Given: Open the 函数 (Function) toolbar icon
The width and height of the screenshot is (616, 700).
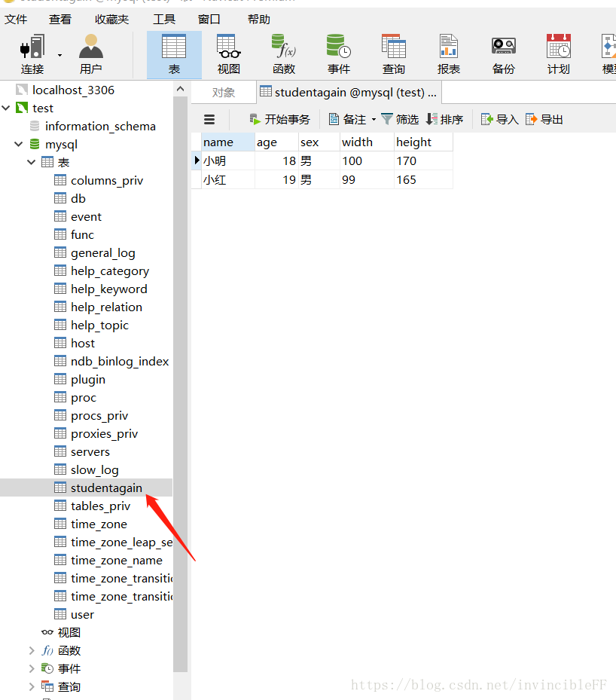Looking at the screenshot, I should click(x=284, y=54).
